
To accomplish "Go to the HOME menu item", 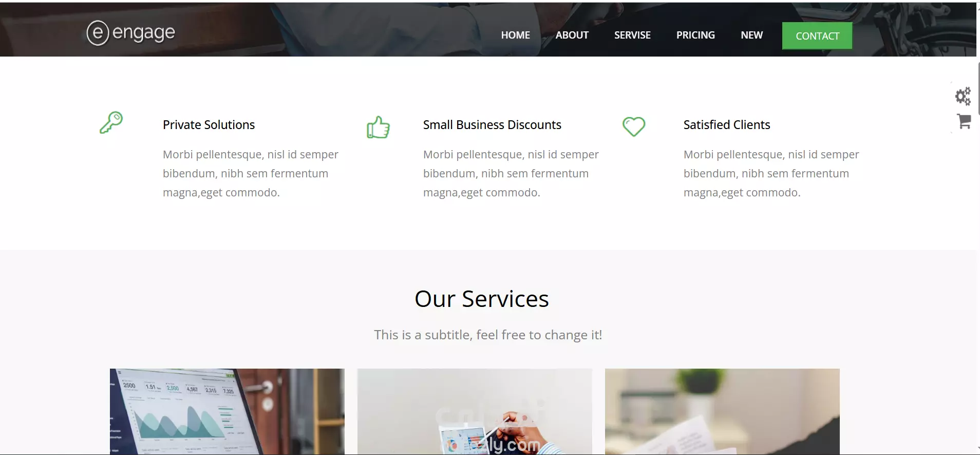I will coord(515,35).
